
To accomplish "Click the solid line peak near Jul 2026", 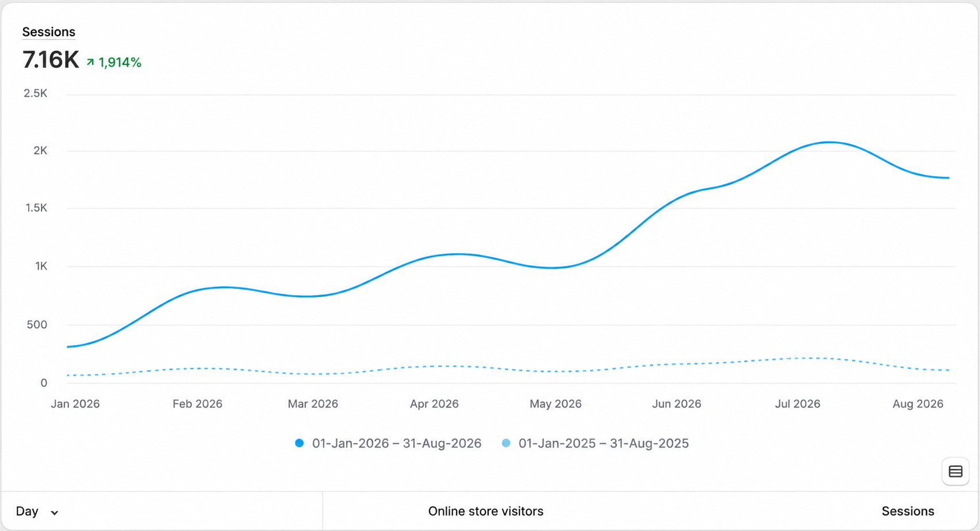I will click(x=829, y=142).
